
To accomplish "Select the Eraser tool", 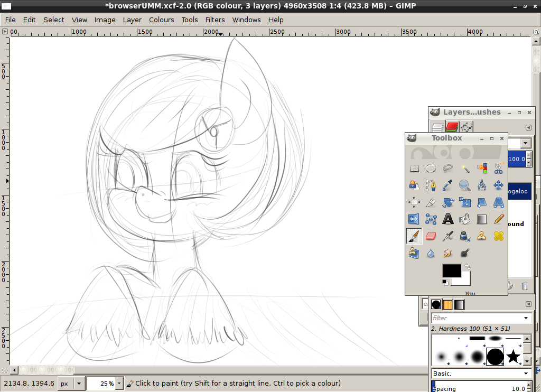I will [431, 236].
